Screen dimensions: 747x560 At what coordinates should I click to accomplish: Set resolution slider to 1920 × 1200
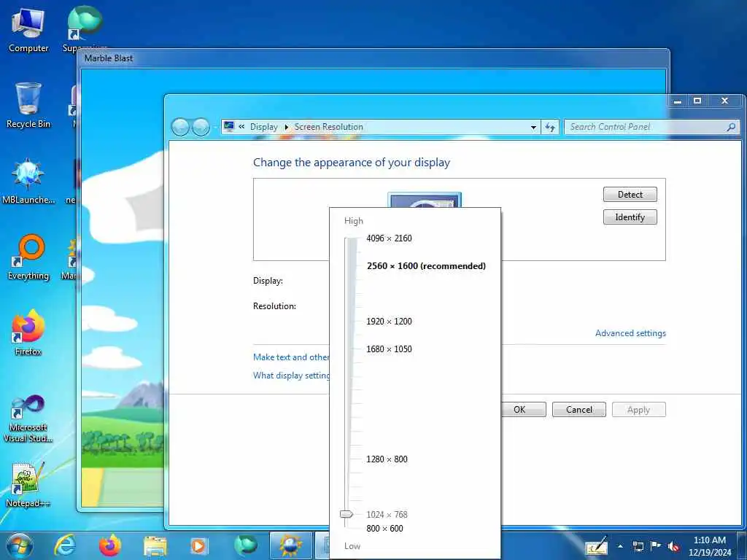tap(389, 322)
